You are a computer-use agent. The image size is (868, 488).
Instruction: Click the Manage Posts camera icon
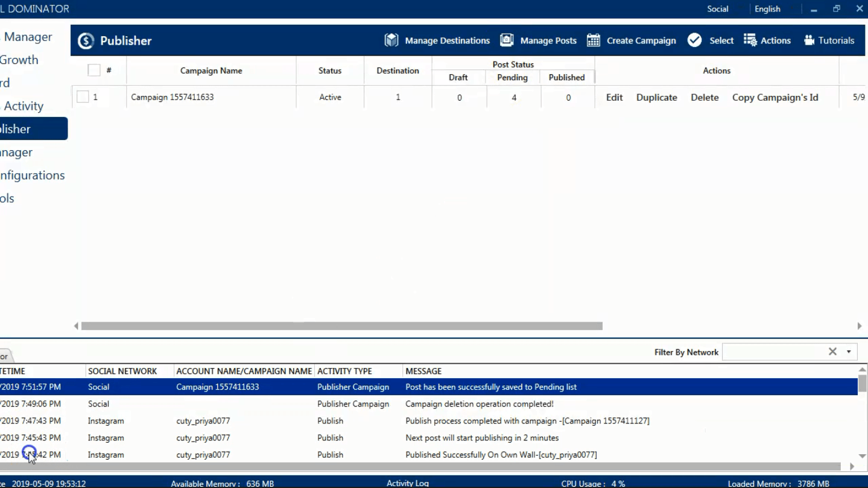coord(507,40)
